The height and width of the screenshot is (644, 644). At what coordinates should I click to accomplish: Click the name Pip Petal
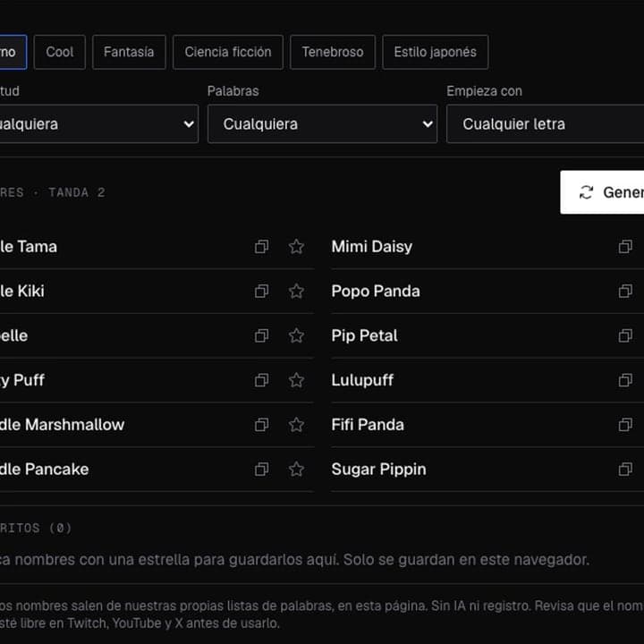tap(364, 335)
